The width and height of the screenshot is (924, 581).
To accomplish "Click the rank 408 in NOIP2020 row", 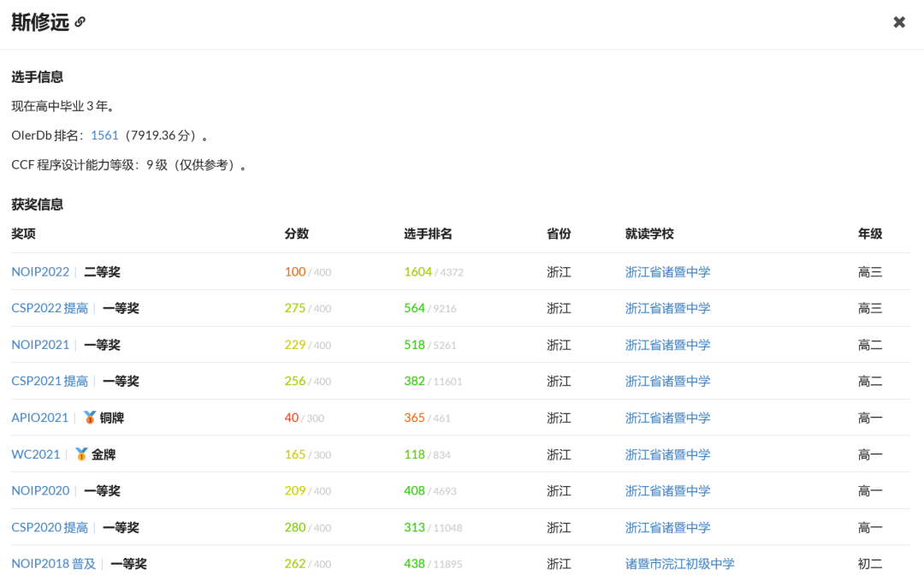I will pos(414,491).
